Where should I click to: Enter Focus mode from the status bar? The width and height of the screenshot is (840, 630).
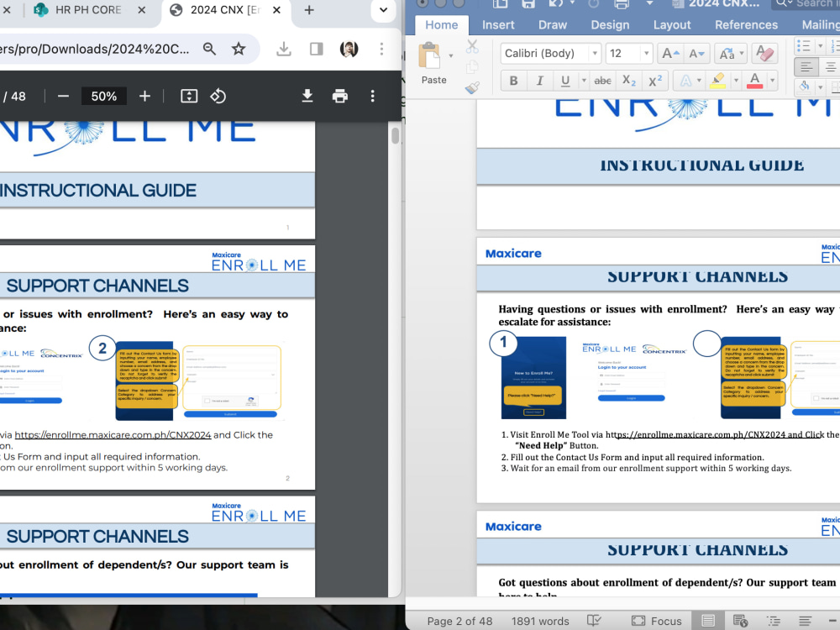click(x=656, y=621)
